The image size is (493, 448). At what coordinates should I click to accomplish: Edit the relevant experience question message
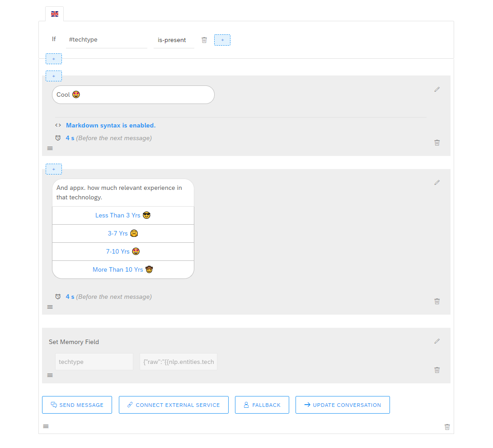[x=437, y=183]
